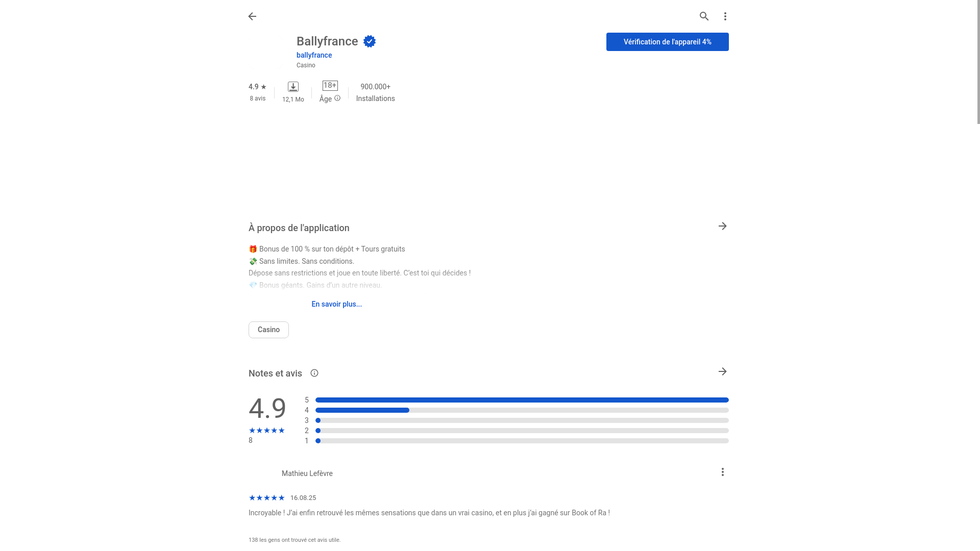The width and height of the screenshot is (980, 551).
Task: Expand À propos de l'application with the arrow
Action: [722, 226]
